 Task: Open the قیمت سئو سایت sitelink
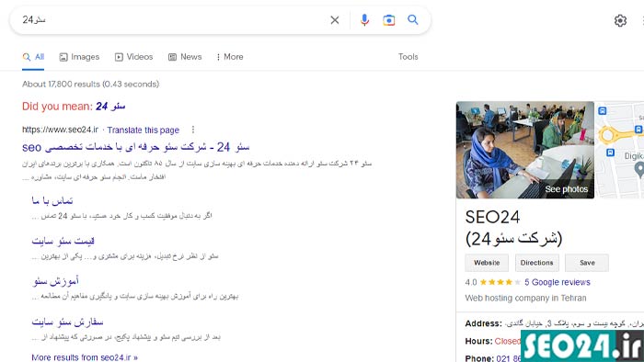(63, 241)
